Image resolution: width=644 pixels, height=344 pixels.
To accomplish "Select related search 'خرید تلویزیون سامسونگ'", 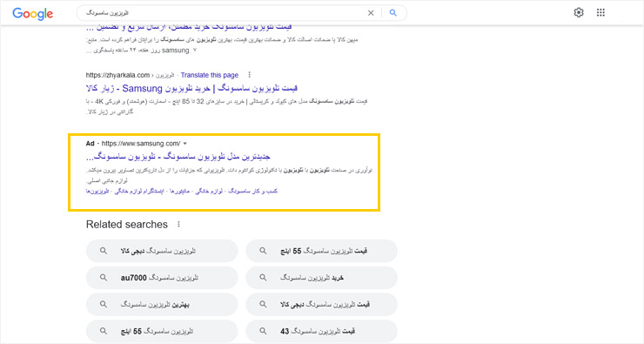I will [321, 278].
